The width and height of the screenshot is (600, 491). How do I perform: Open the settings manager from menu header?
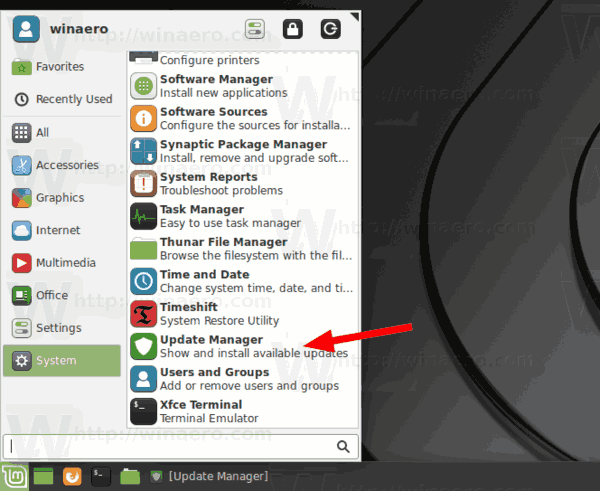pos(255,29)
